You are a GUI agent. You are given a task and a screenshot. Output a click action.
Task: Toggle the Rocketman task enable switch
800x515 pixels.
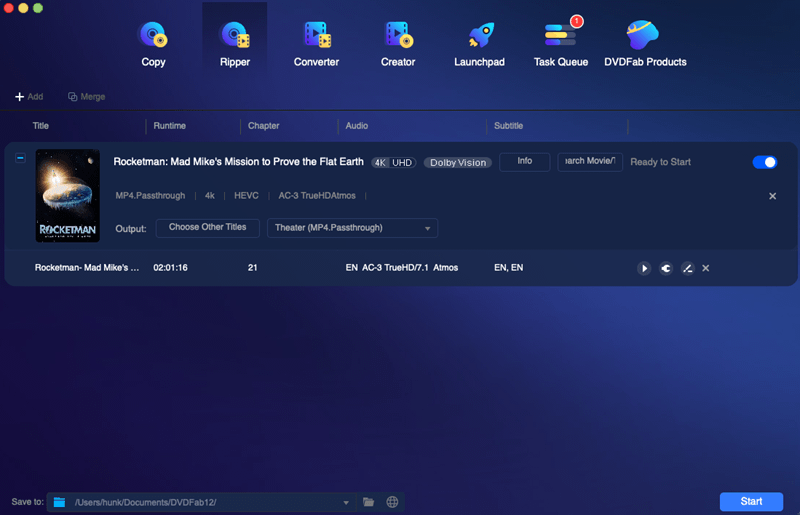pyautogui.click(x=765, y=162)
